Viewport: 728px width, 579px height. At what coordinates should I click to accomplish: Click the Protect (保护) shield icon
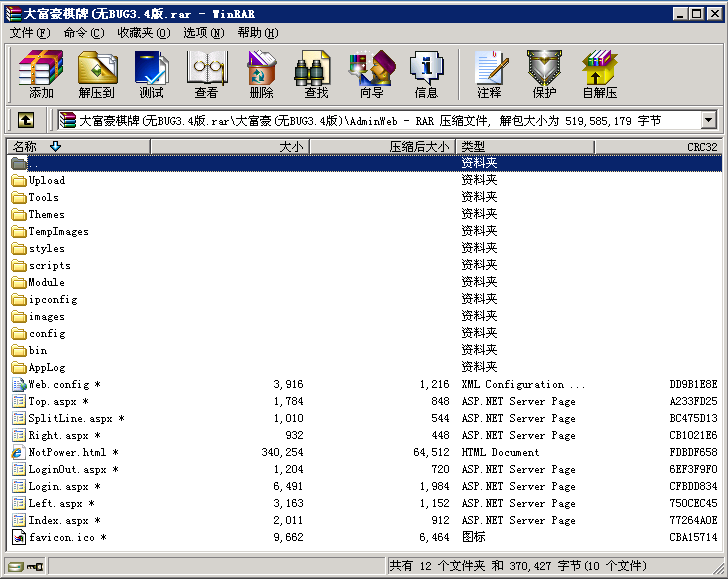pyautogui.click(x=544, y=75)
